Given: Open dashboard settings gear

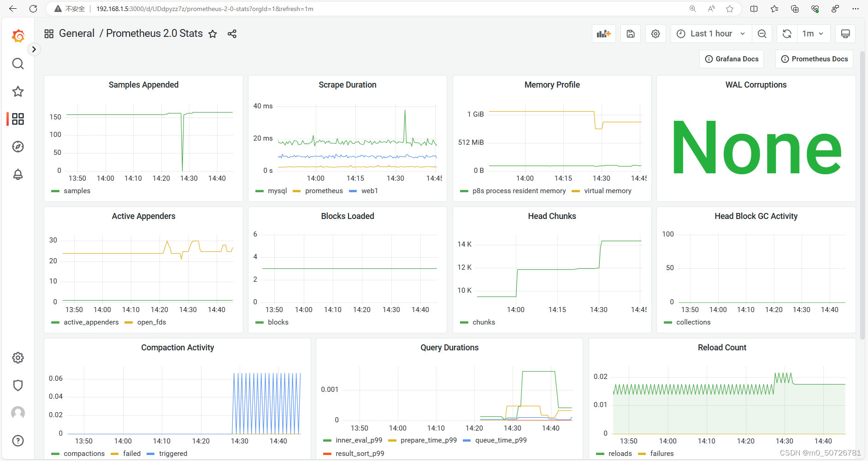Looking at the screenshot, I should click(655, 34).
